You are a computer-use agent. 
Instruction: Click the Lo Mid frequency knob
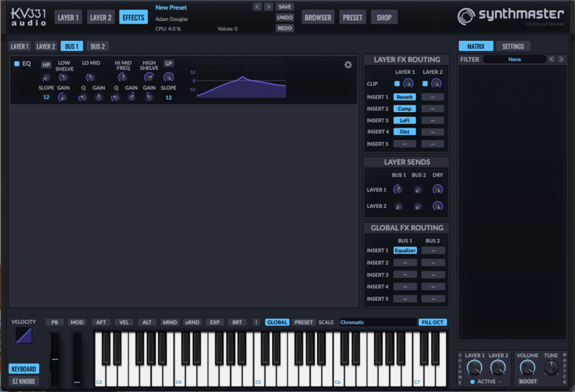90,77
